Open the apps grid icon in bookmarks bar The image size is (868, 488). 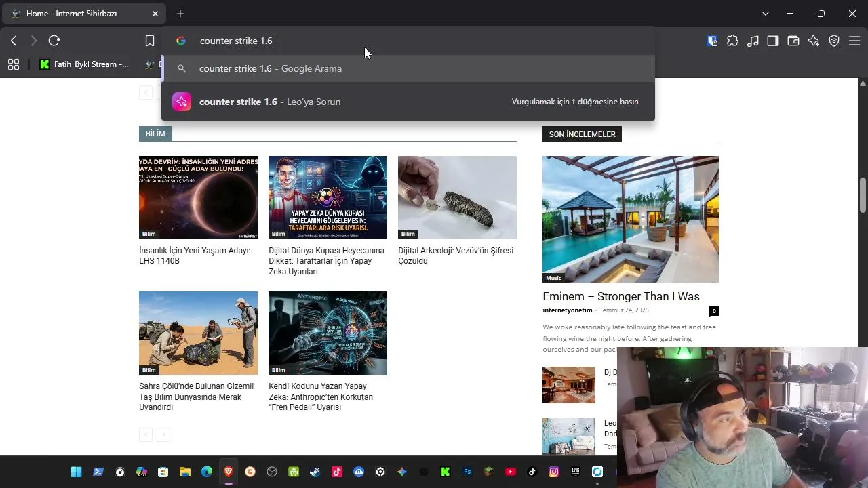coord(14,64)
